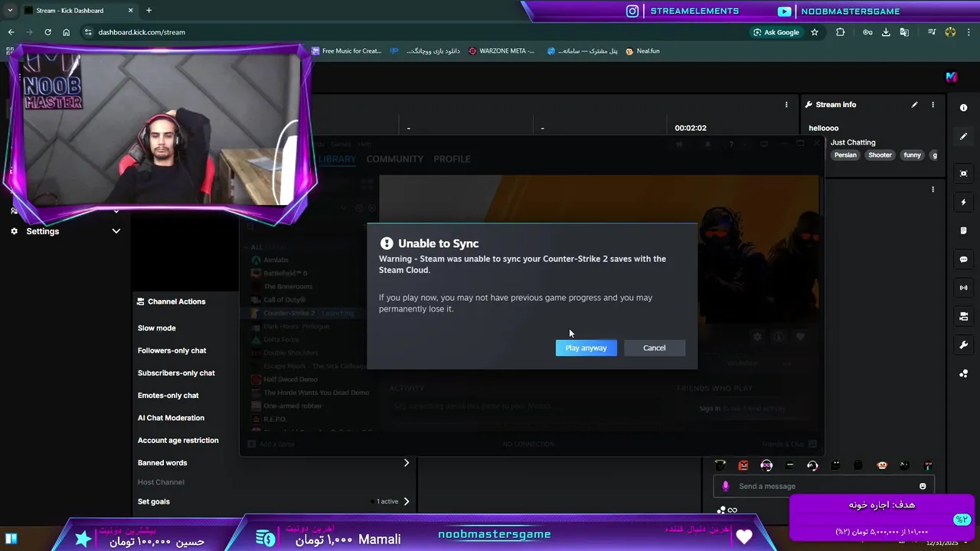The width and height of the screenshot is (980, 551).
Task: Click the broadcast signal icon in right sidebar
Action: pyautogui.click(x=963, y=288)
